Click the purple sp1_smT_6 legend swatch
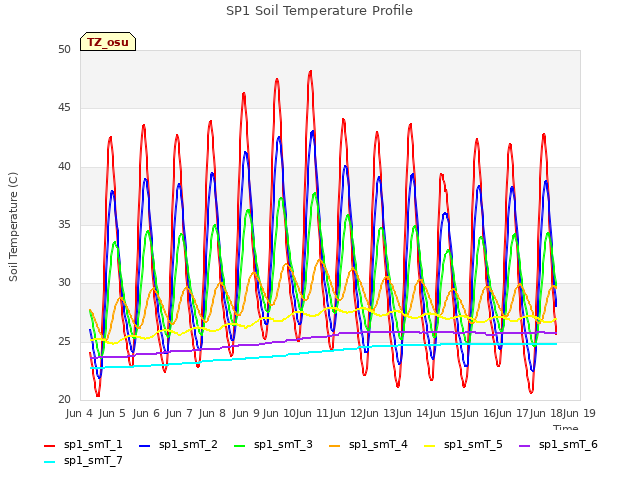This screenshot has height=480, width=640. (x=525, y=446)
